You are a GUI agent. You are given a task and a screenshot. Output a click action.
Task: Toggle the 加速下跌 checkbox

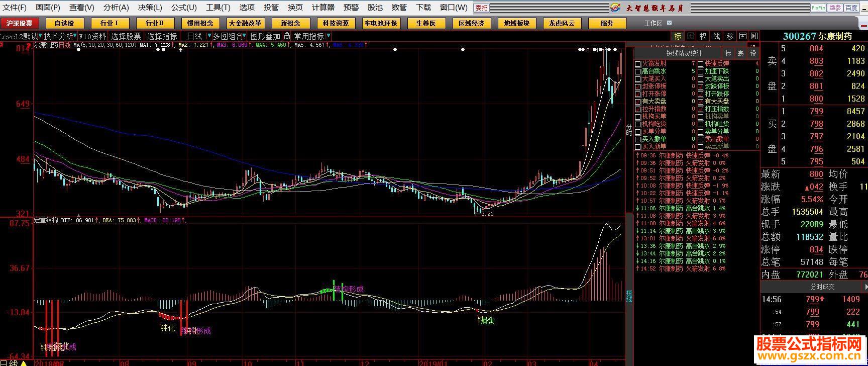[x=701, y=71]
